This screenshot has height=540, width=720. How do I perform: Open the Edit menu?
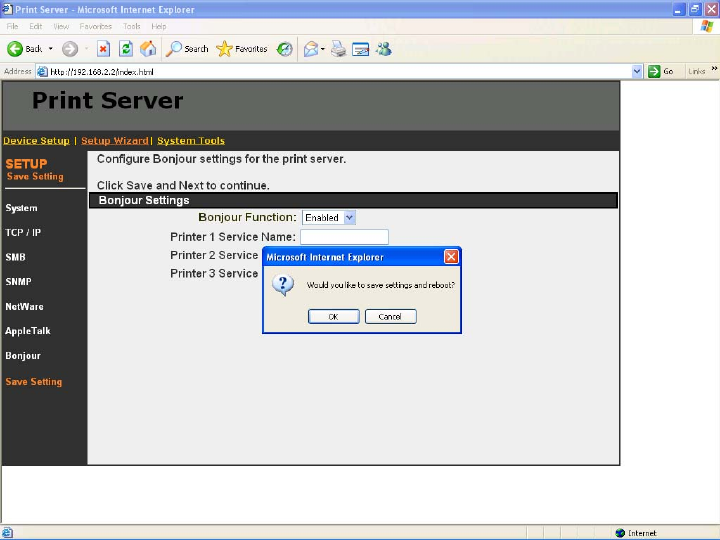click(x=35, y=26)
